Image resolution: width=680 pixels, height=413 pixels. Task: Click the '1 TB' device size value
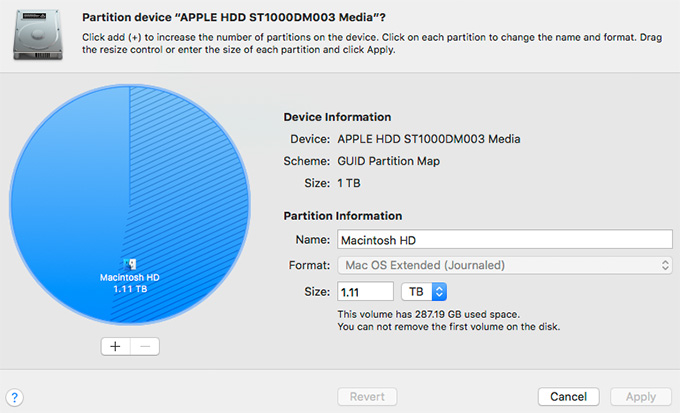349,183
